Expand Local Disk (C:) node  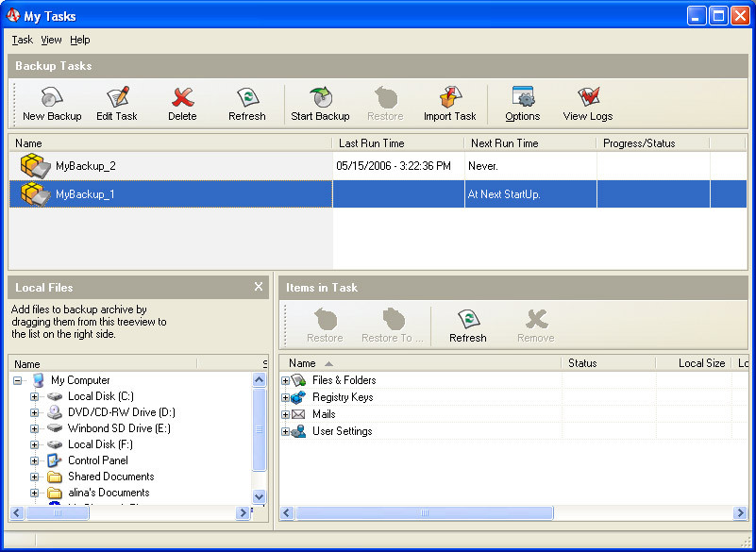pyautogui.click(x=34, y=396)
